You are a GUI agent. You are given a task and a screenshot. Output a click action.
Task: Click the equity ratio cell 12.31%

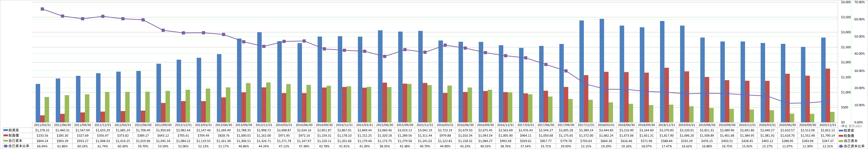(828, 147)
